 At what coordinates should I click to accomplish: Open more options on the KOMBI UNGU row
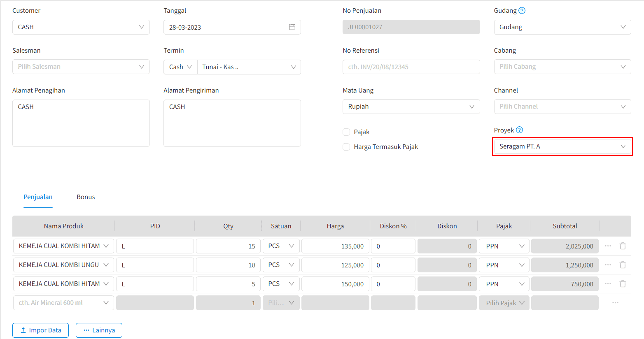(608, 265)
